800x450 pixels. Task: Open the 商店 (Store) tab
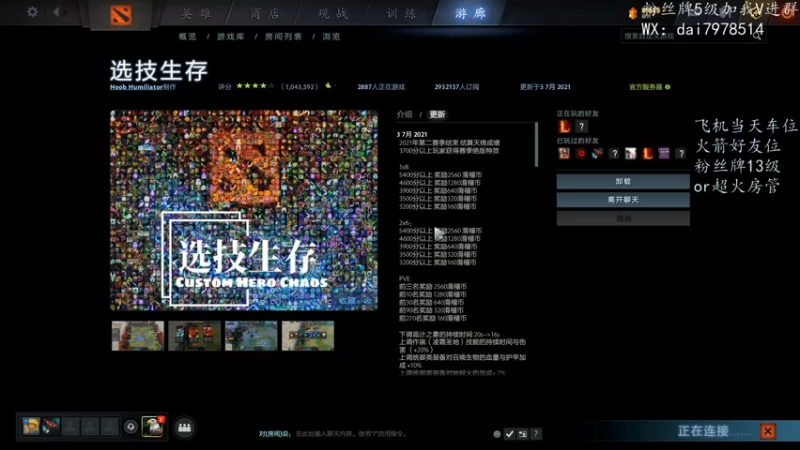265,13
